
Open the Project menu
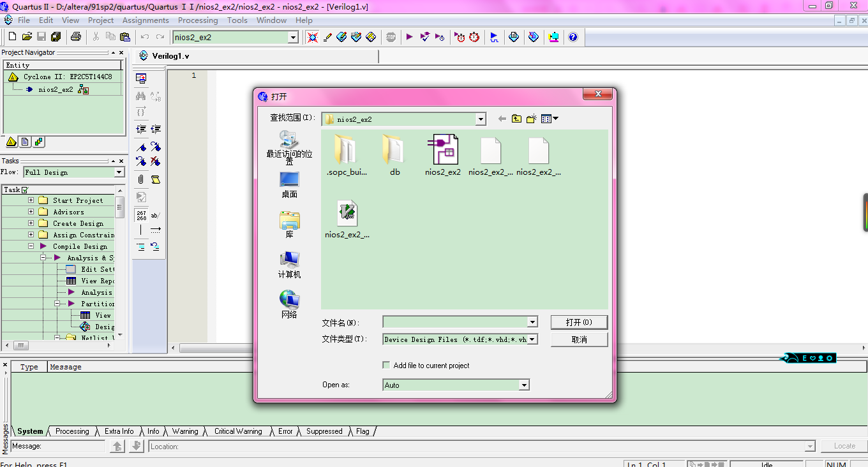click(101, 20)
